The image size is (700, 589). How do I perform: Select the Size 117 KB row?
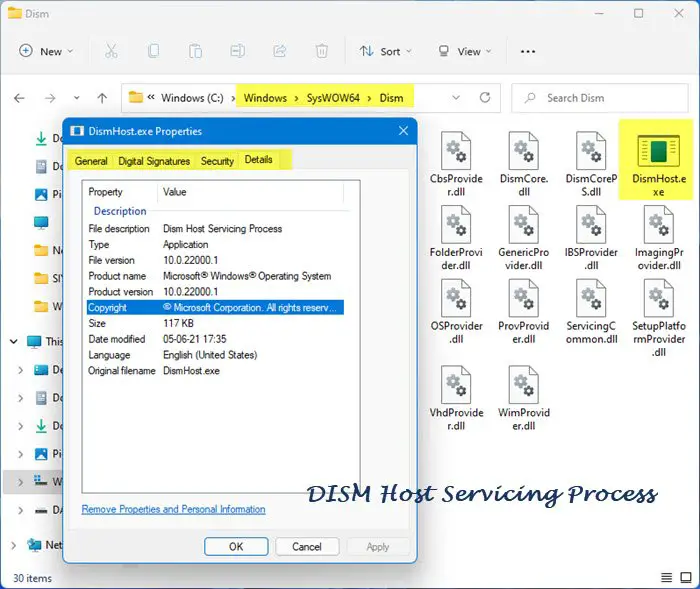pos(215,323)
